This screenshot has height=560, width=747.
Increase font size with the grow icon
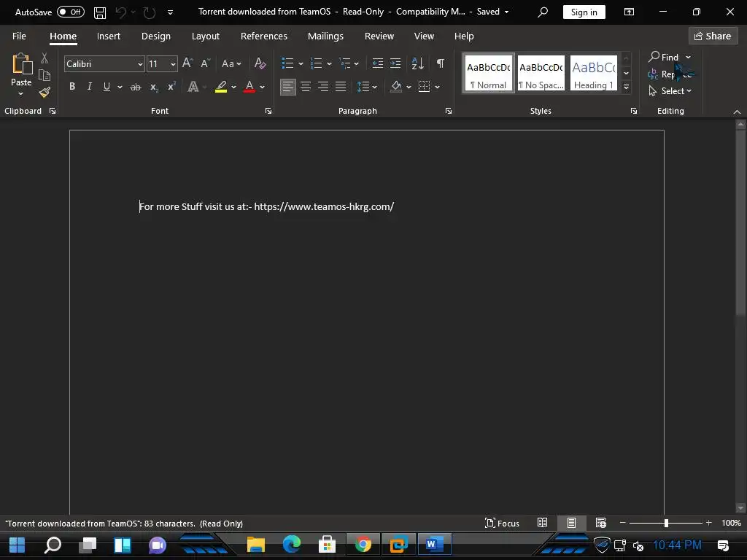click(x=187, y=63)
